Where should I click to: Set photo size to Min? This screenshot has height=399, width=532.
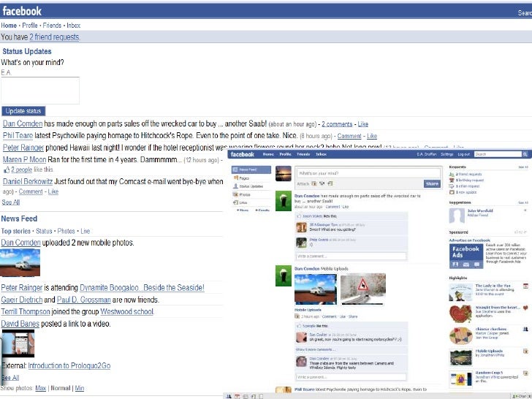coord(80,388)
